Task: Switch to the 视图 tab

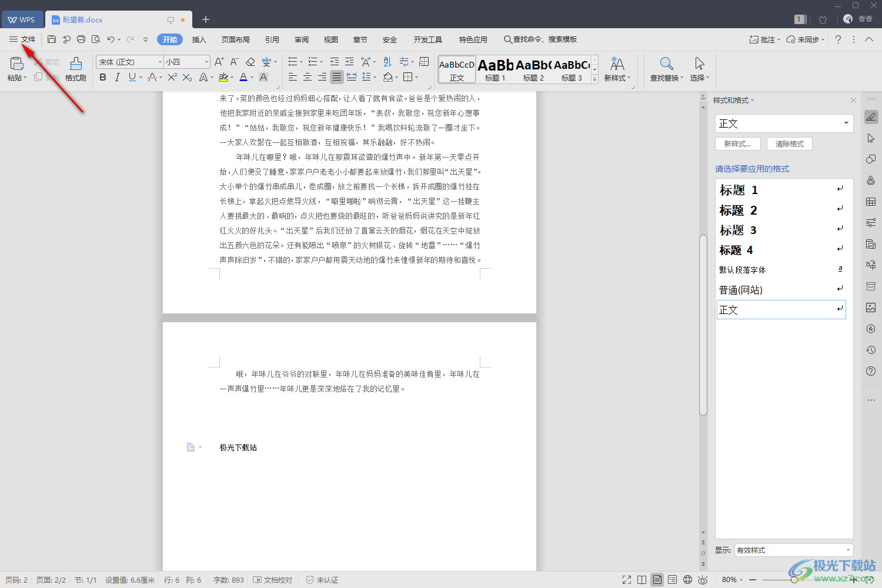Action: [x=331, y=39]
